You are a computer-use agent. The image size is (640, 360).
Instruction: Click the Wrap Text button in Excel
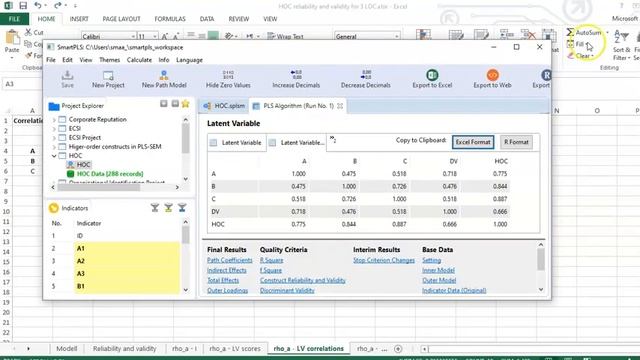(x=285, y=36)
